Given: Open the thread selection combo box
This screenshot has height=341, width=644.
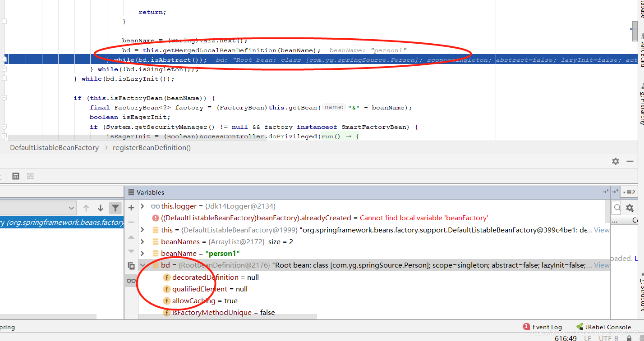Looking at the screenshot, I should [x=38, y=208].
